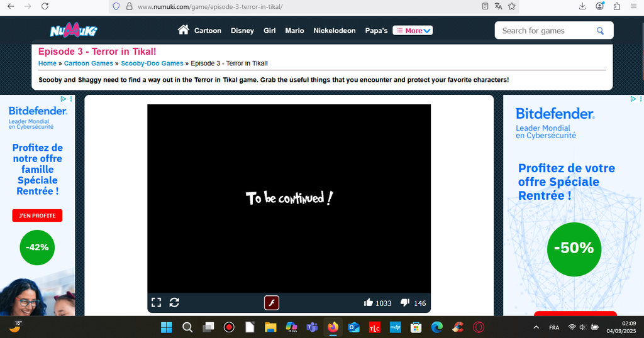Click the reload game icon
The height and width of the screenshot is (338, 644).
tap(174, 303)
